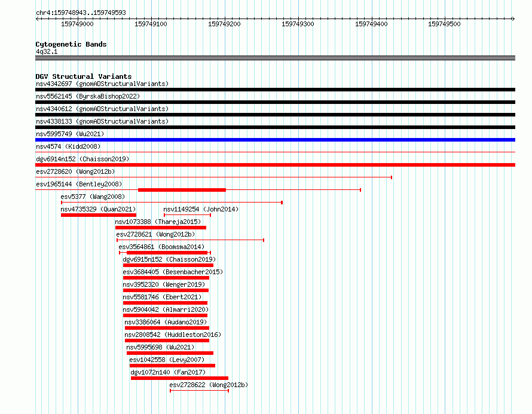The height and width of the screenshot is (414, 532).
Task: Open nsv3386064 (Audano2019) variant
Action: (166, 322)
